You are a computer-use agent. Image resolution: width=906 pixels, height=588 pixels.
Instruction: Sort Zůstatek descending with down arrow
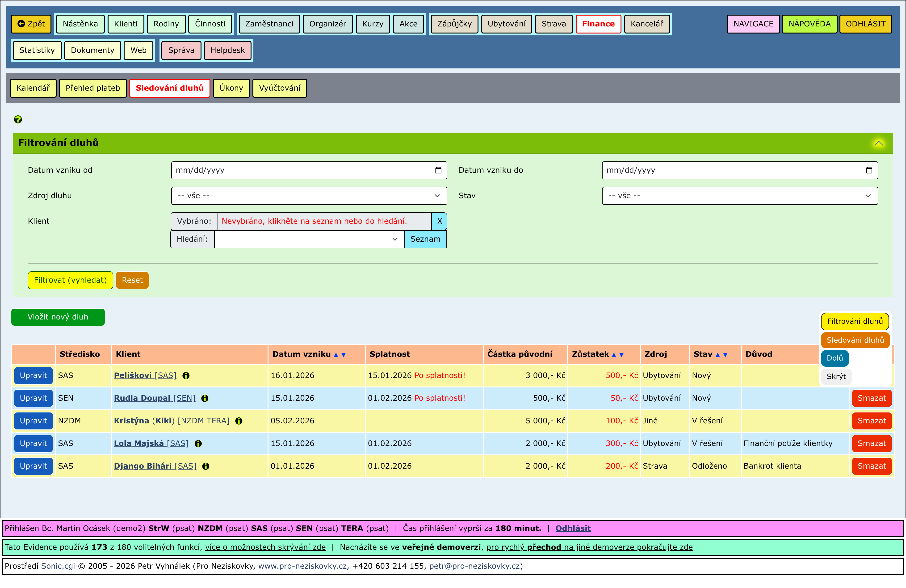[621, 355]
